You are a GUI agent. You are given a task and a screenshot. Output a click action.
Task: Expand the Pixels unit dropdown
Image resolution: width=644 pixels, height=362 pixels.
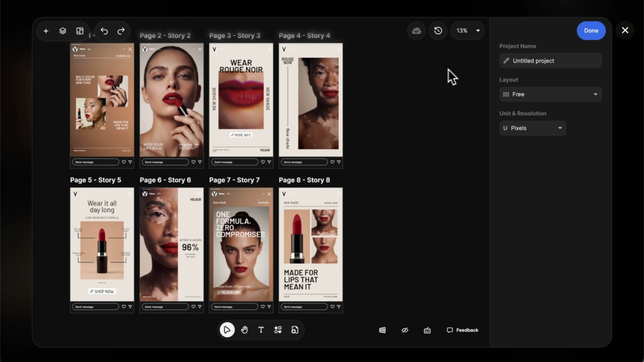click(533, 128)
